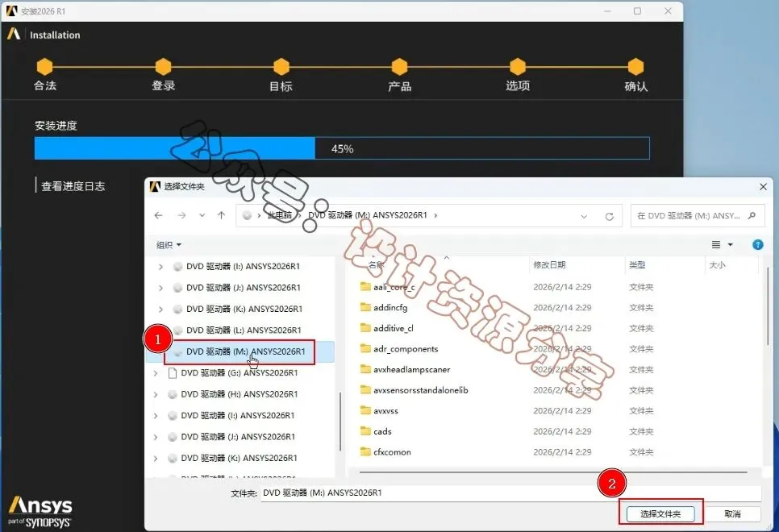The width and height of the screenshot is (779, 532).
Task: Click the disc icon of DVD (H:)
Action: click(173, 394)
